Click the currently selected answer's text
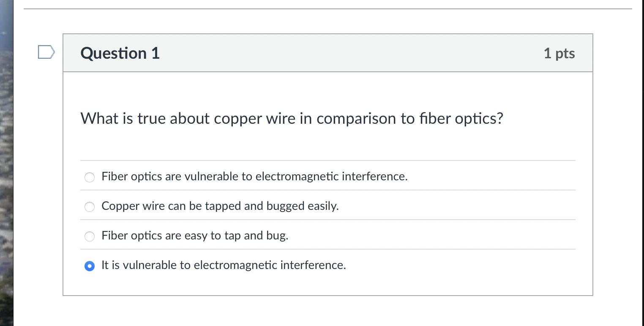Screen dimensions: 644x326 tap(224, 265)
